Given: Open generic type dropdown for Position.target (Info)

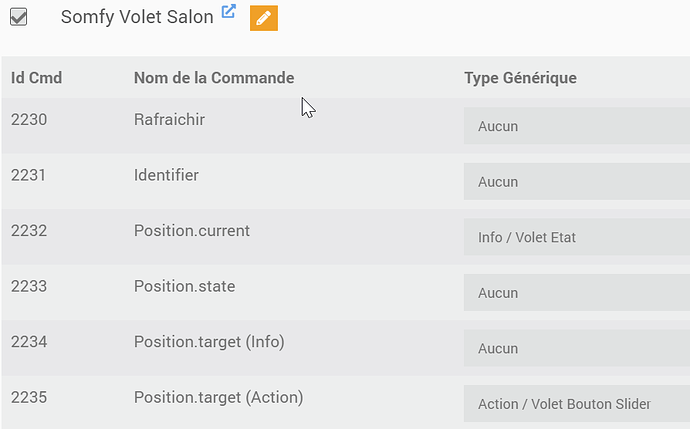Looking at the screenshot, I should 575,348.
